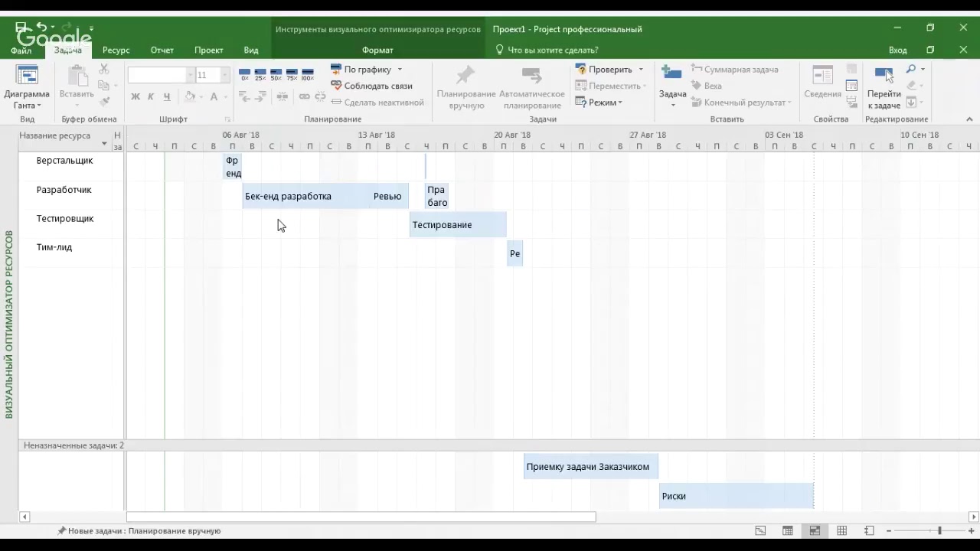Image resolution: width=980 pixels, height=551 pixels.
Task: Click the Add to Timeline icon in Свойства
Action: [851, 101]
